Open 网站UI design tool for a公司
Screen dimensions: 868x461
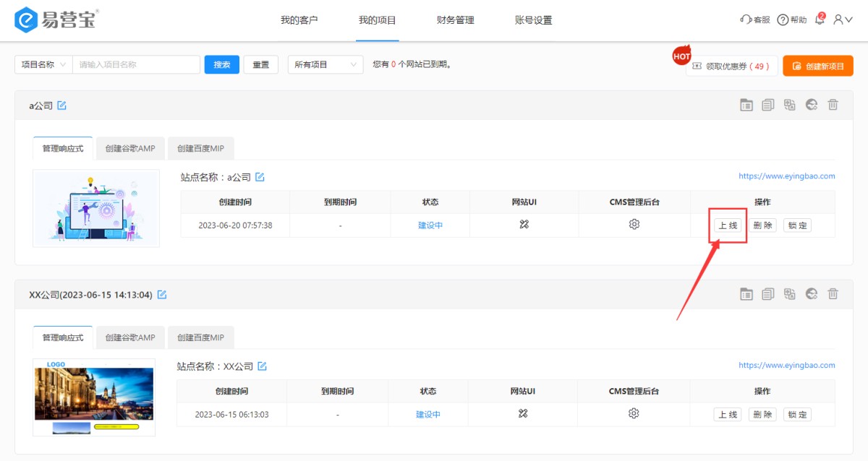click(x=524, y=225)
